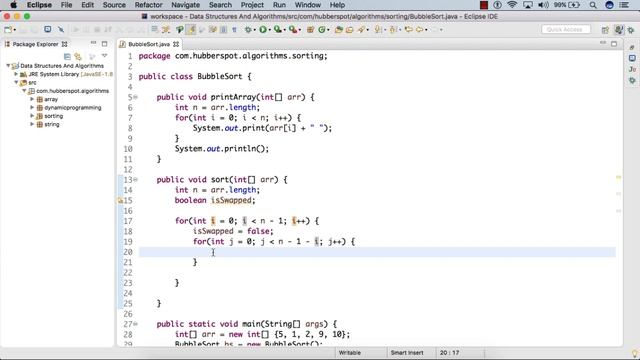640x360 pixels.
Task: Click the New Java Class icon
Action: (x=322, y=29)
